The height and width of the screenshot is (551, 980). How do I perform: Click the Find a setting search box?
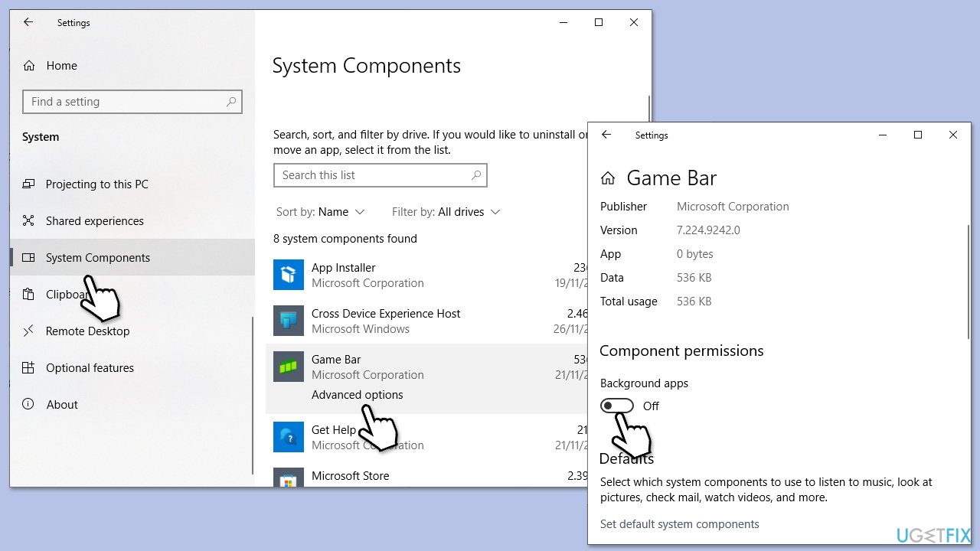click(x=132, y=102)
